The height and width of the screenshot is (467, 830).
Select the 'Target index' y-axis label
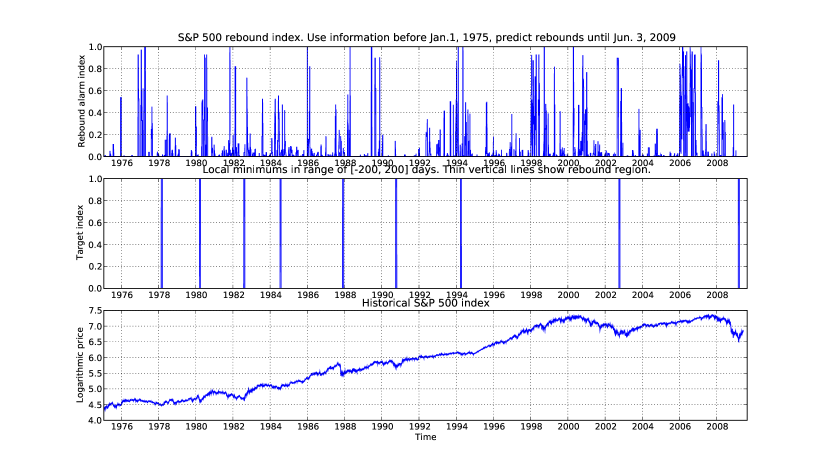click(80, 232)
